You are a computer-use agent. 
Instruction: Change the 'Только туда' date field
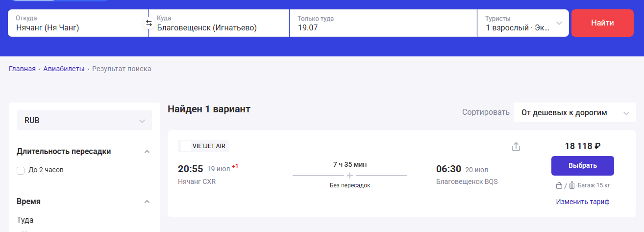pos(382,24)
